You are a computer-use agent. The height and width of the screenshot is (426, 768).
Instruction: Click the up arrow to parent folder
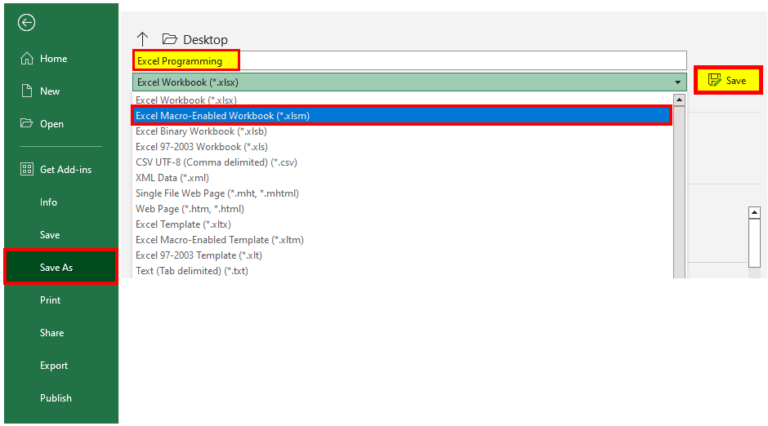142,39
